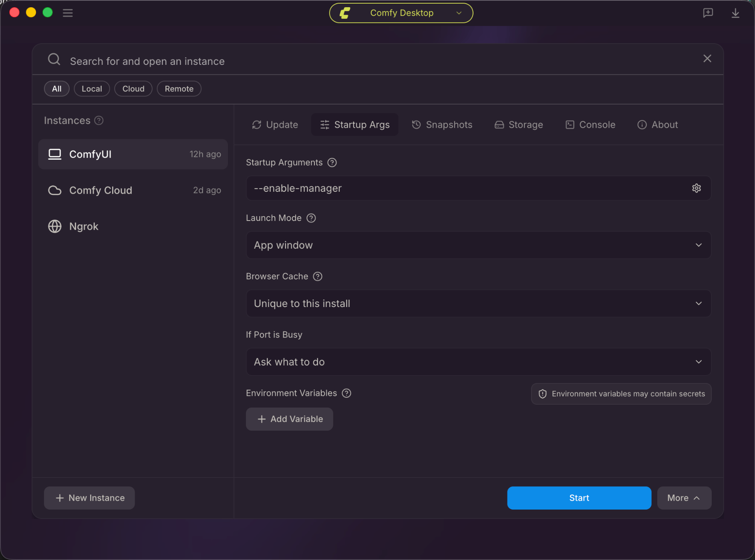The image size is (755, 560).
Task: Open the feedback message icon
Action: point(708,13)
